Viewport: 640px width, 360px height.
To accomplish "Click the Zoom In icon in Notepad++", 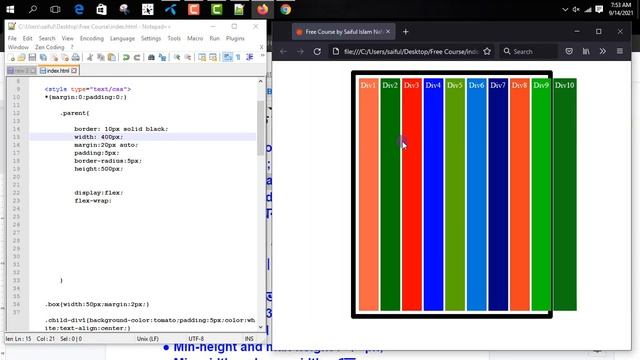I will click(177, 58).
